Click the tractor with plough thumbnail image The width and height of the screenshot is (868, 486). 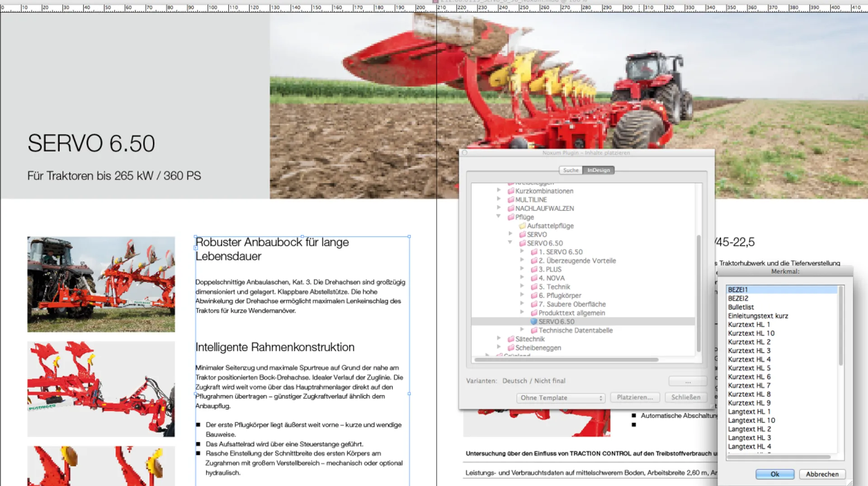pos(101,285)
